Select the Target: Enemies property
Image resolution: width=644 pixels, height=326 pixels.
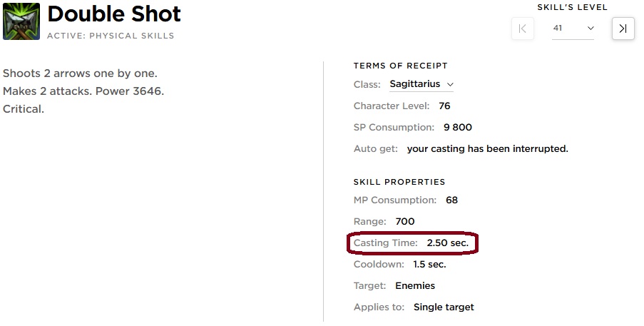click(394, 286)
